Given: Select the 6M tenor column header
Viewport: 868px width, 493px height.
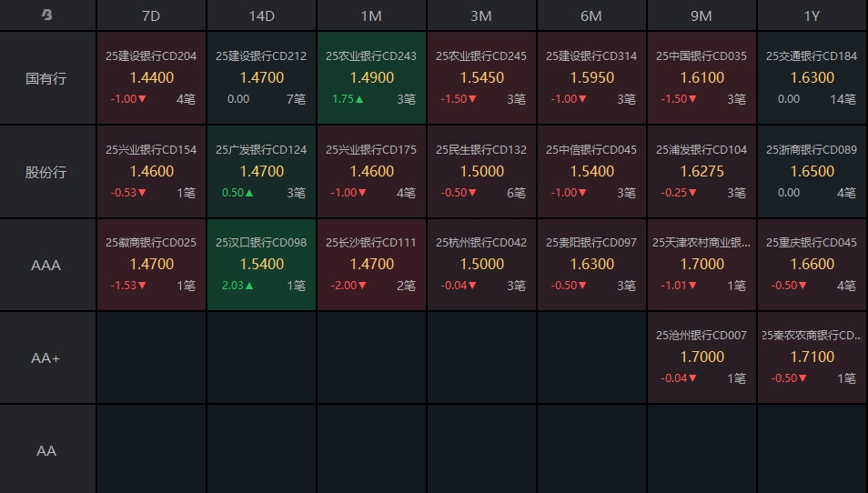Looking at the screenshot, I should coord(591,15).
